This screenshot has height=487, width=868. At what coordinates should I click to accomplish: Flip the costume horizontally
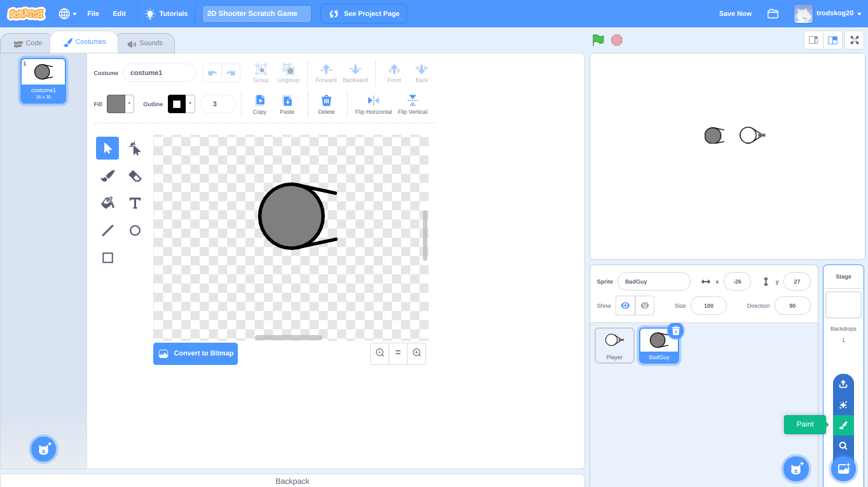(373, 104)
